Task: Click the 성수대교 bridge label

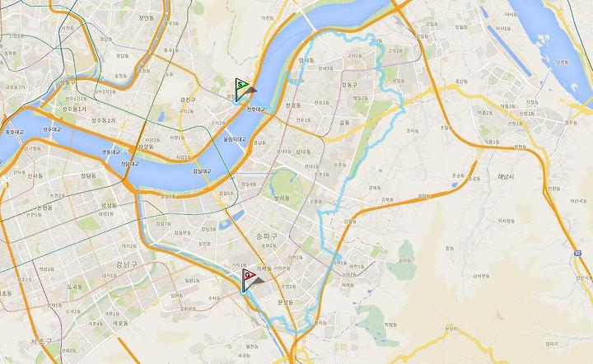Action: [51, 129]
